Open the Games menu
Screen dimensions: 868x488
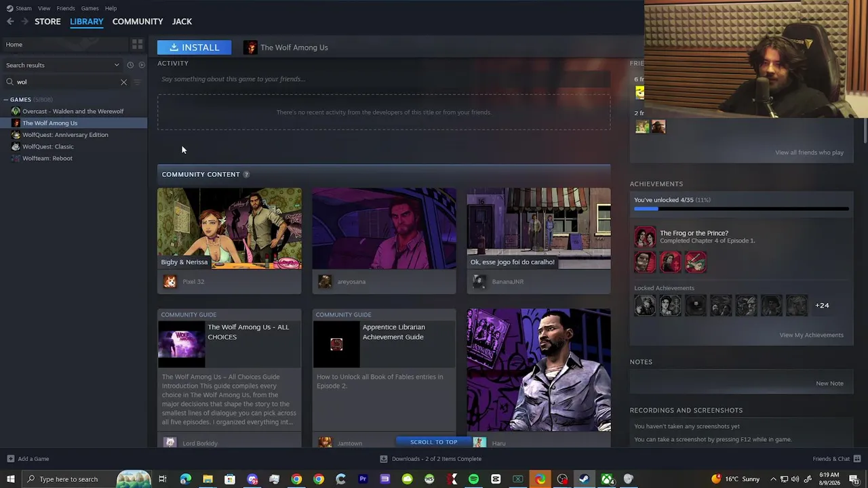click(90, 8)
